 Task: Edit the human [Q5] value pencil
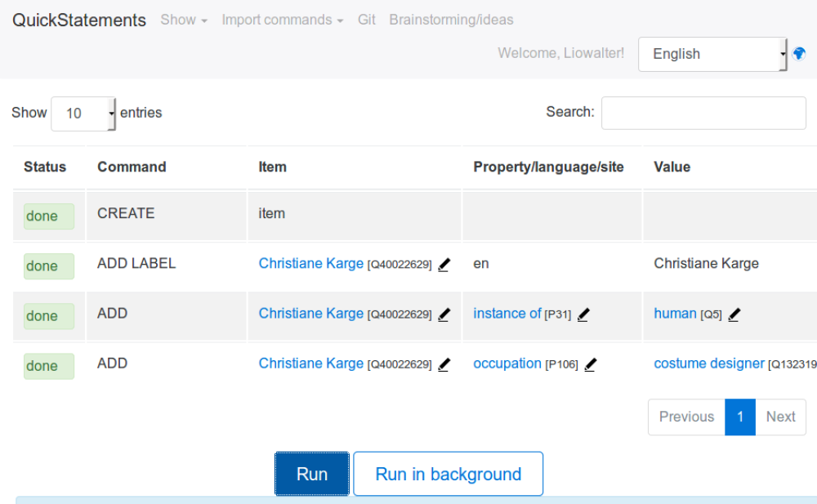(734, 314)
